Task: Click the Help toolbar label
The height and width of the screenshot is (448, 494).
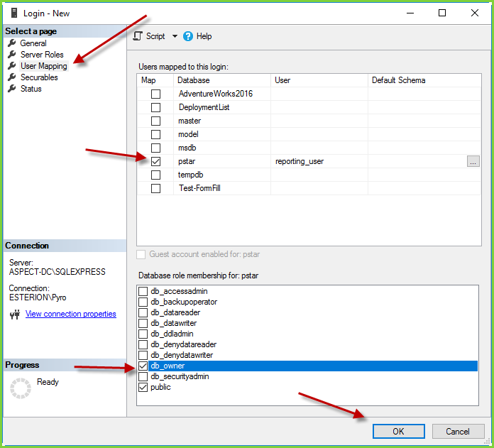Action: point(204,36)
